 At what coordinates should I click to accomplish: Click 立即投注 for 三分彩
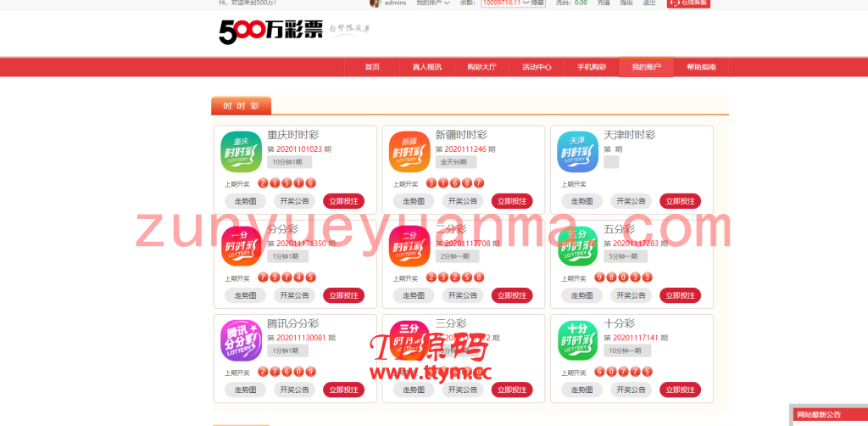tap(512, 390)
